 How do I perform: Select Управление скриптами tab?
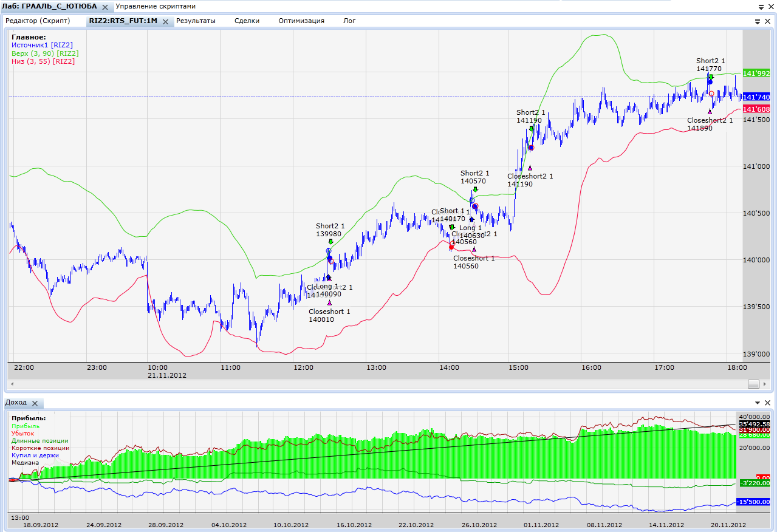(x=156, y=6)
